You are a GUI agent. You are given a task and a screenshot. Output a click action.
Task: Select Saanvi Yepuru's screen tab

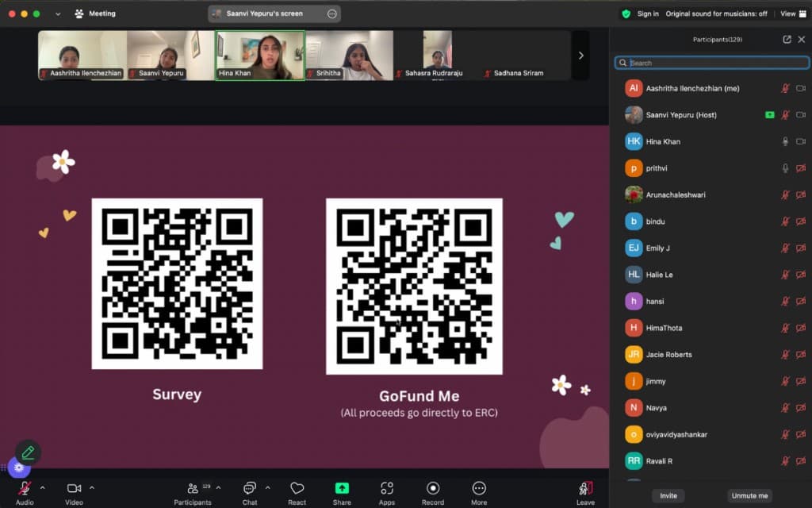point(274,14)
